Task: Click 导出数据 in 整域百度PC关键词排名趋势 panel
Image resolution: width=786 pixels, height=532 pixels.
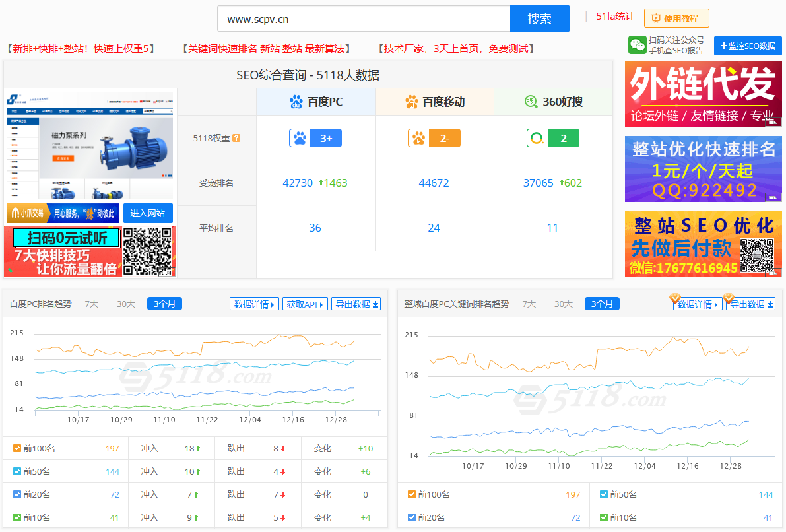Action: (751, 304)
